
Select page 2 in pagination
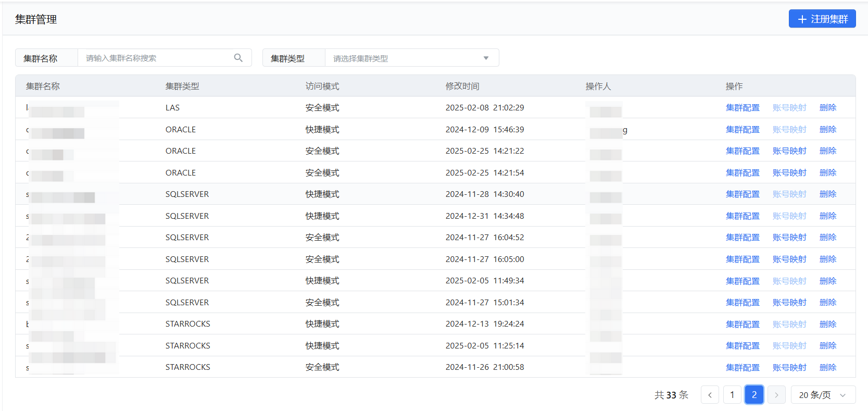click(x=754, y=395)
